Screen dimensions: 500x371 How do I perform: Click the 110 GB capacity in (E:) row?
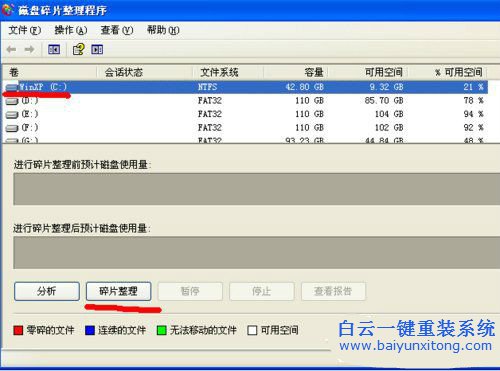[x=310, y=114]
